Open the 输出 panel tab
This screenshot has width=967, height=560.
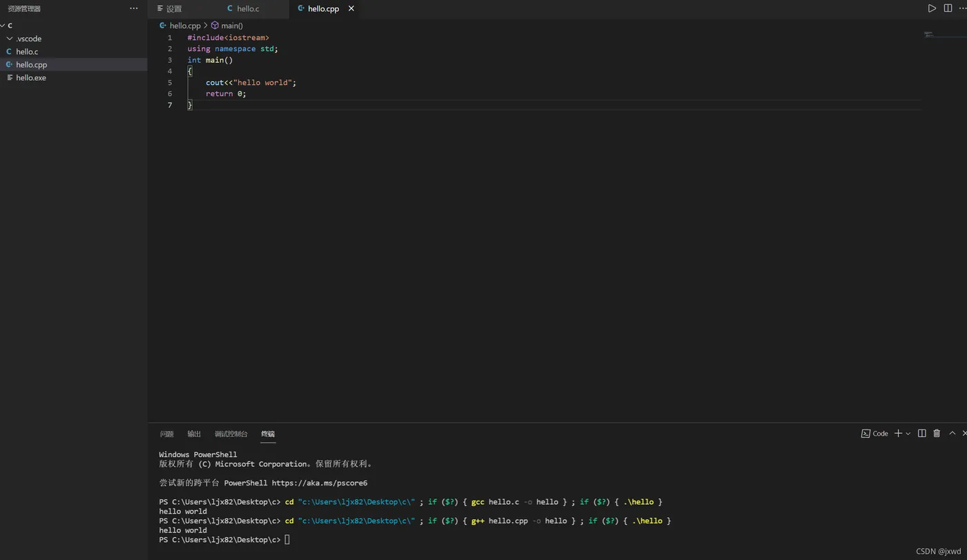[x=194, y=434]
